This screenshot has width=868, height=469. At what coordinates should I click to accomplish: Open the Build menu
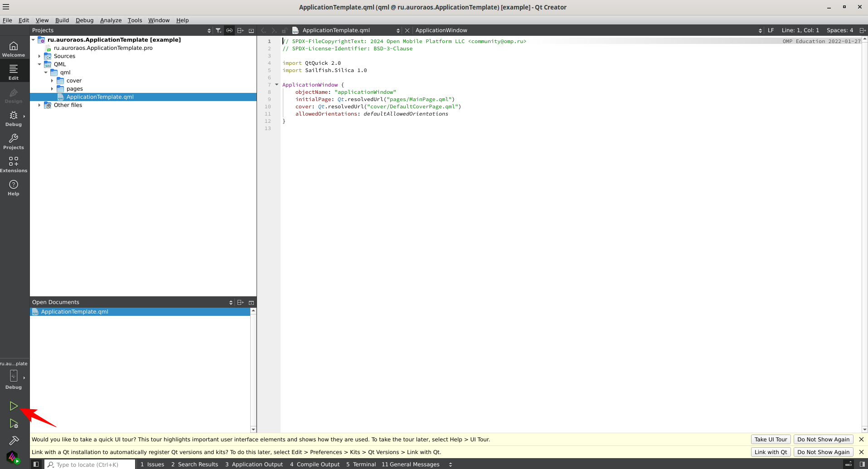click(62, 20)
